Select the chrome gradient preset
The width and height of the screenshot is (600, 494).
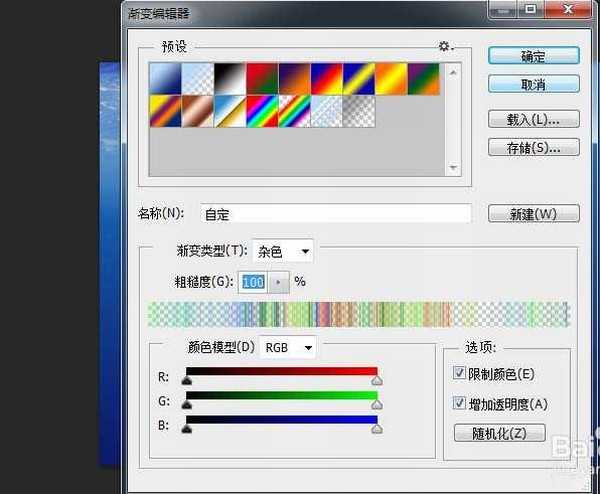pyautogui.click(x=228, y=110)
